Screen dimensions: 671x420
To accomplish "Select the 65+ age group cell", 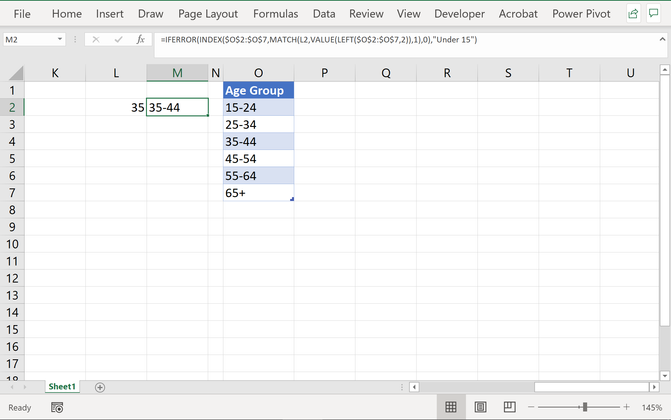I will click(258, 193).
